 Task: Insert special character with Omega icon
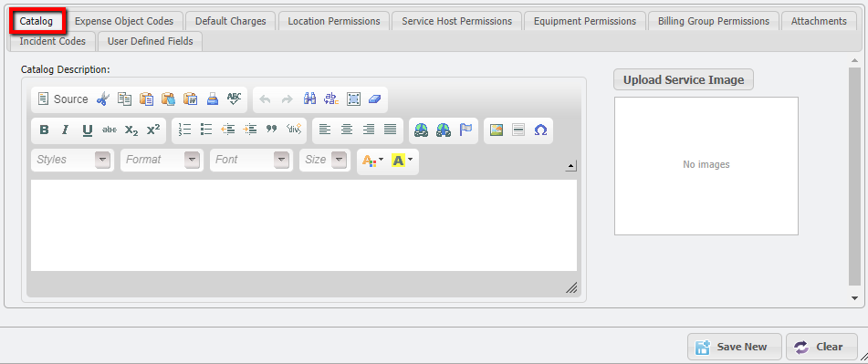(x=541, y=130)
